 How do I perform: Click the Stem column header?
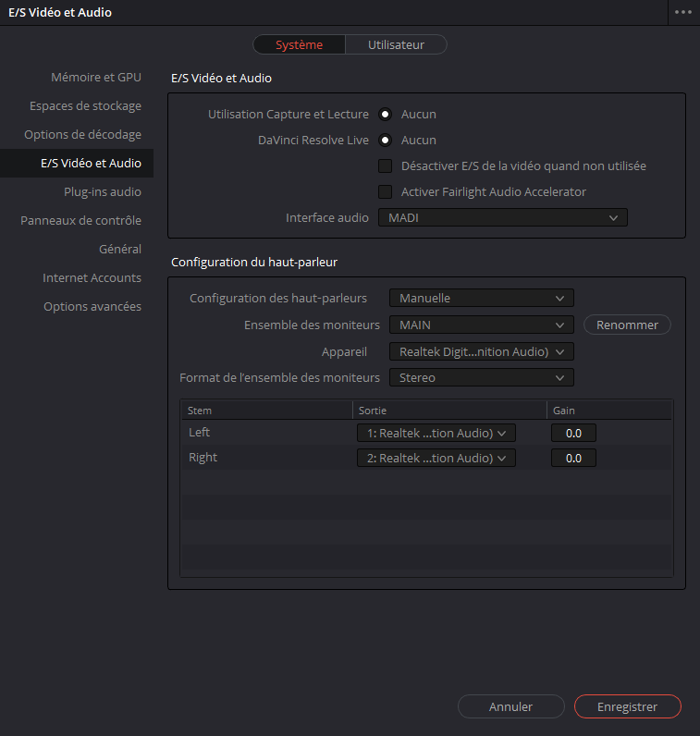[266, 411]
